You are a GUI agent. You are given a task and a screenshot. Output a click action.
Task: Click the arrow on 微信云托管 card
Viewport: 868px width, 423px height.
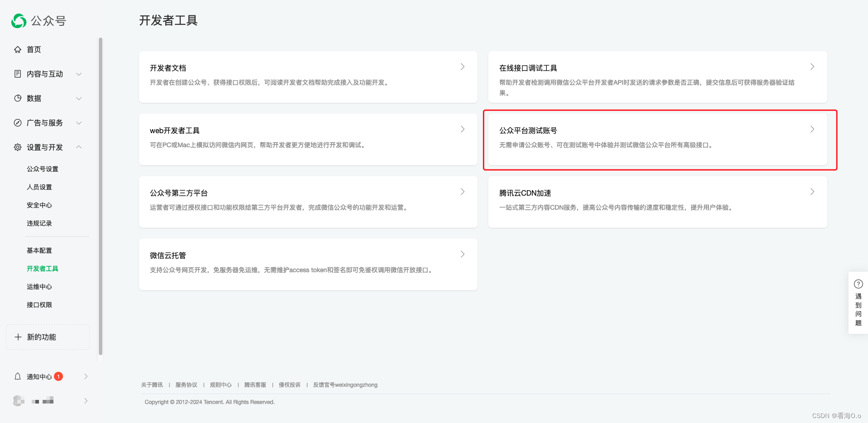click(463, 254)
